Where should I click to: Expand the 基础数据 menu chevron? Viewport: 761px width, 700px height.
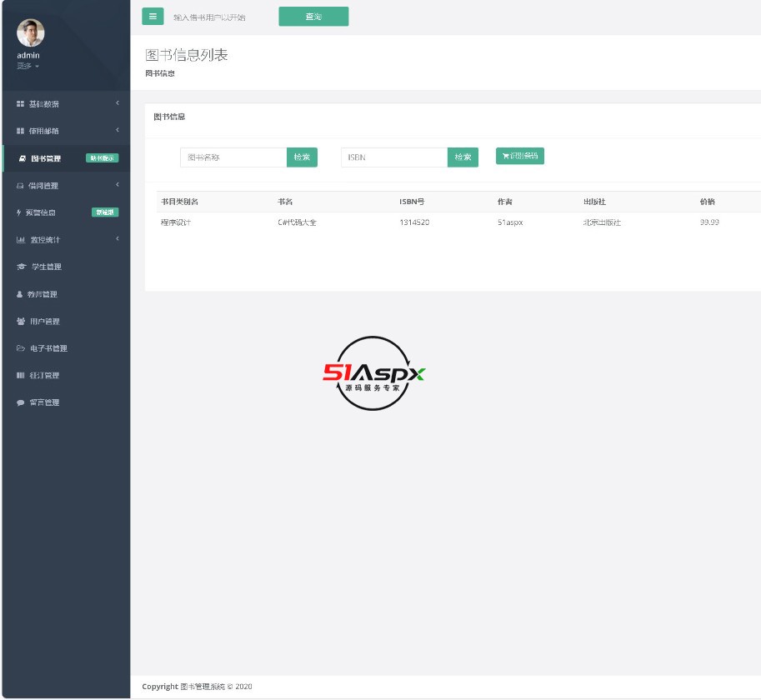118,102
